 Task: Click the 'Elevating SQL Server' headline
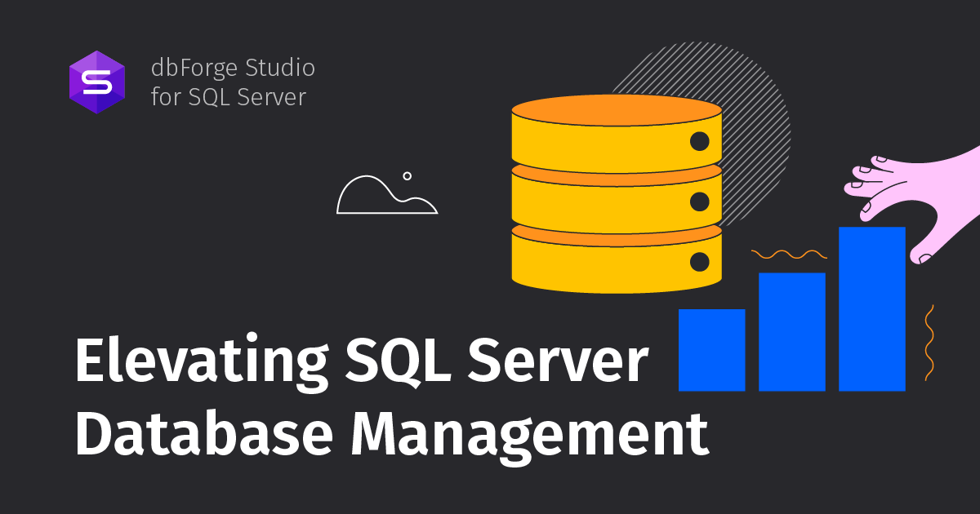pos(363,357)
